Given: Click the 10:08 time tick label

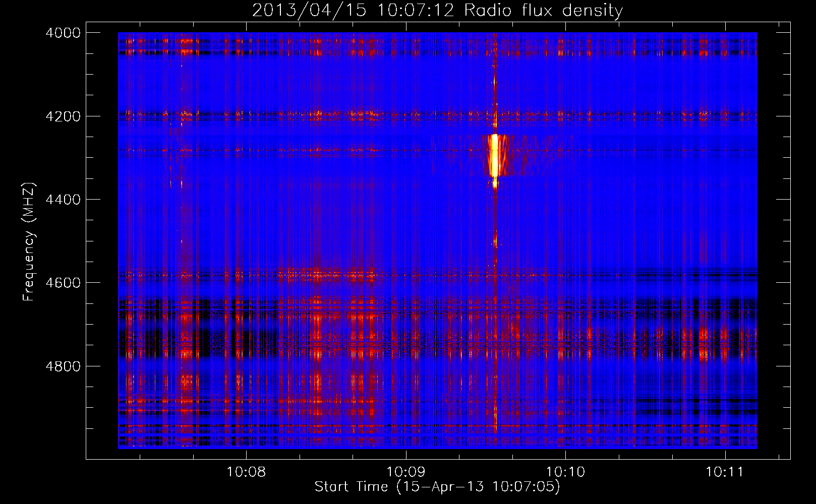Looking at the screenshot, I should (x=246, y=472).
